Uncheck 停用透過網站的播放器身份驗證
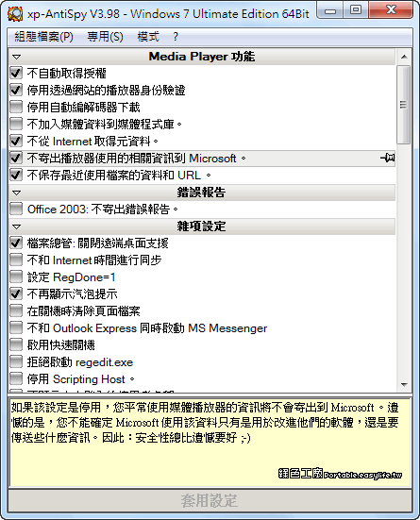The image size is (420, 520). coord(16,90)
